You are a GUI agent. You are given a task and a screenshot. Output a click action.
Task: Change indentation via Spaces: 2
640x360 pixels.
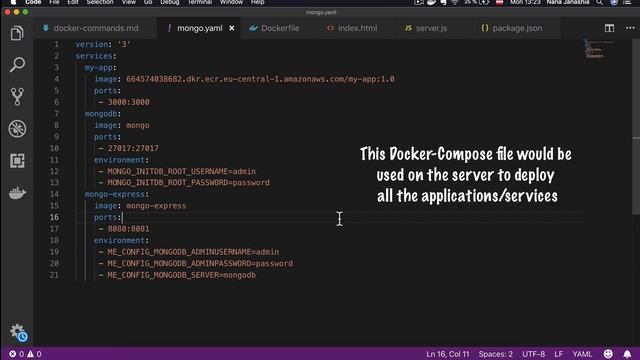(496, 354)
